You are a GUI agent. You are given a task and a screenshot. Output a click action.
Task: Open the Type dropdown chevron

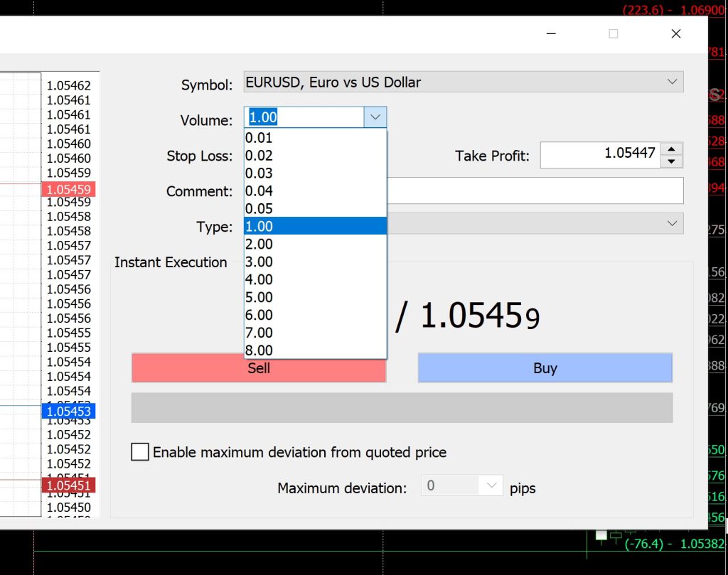click(x=672, y=223)
